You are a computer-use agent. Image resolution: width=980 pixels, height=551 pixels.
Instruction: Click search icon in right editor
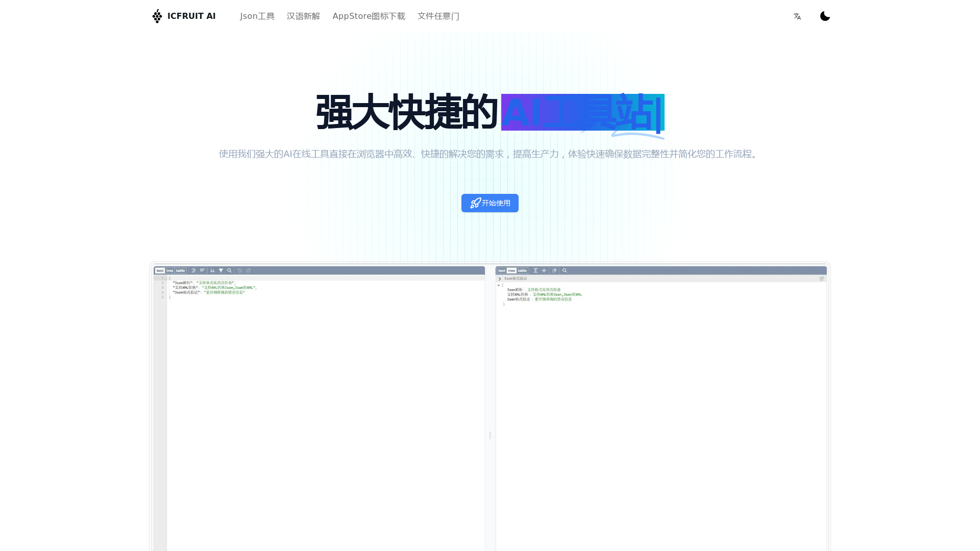click(565, 270)
